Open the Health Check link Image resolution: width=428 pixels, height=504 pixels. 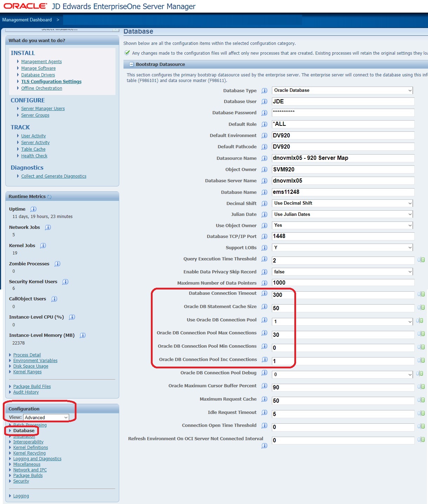[34, 156]
